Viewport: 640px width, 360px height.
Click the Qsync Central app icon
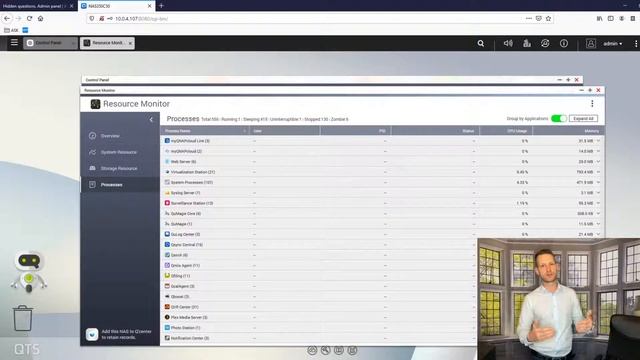point(167,244)
